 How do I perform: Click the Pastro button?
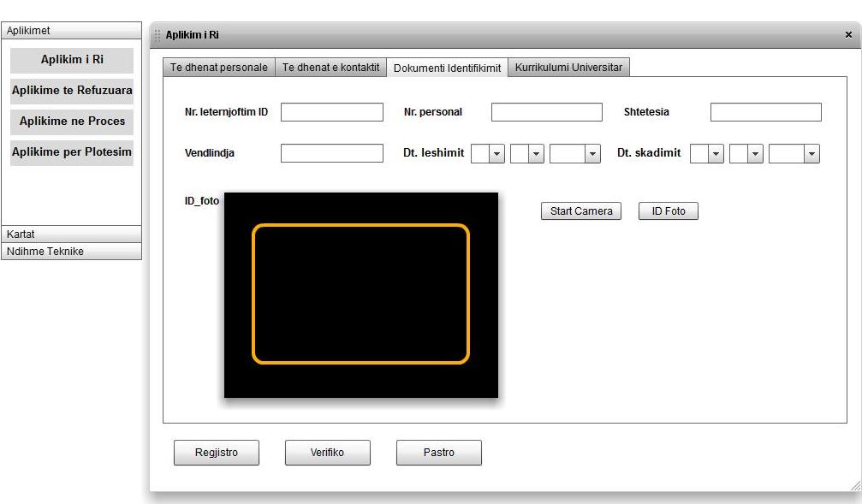(x=438, y=453)
